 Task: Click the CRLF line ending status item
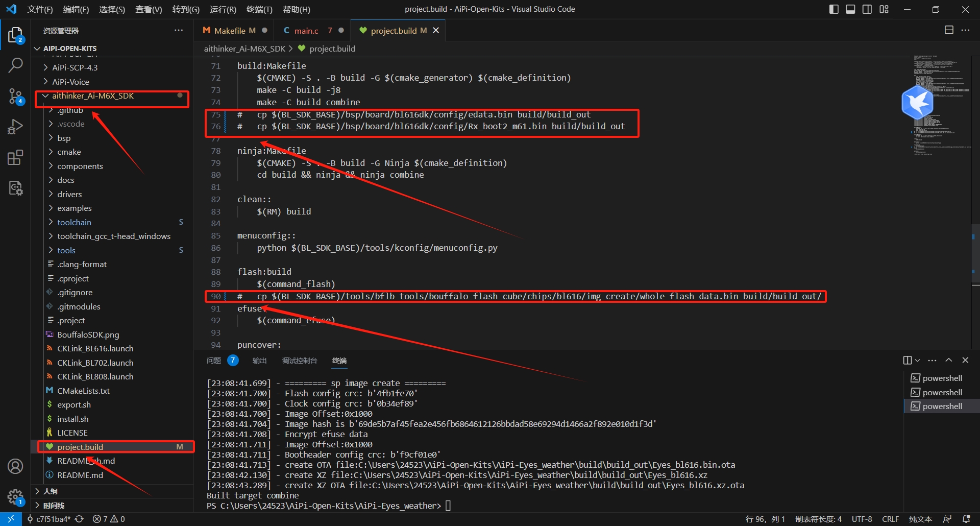[891, 519]
